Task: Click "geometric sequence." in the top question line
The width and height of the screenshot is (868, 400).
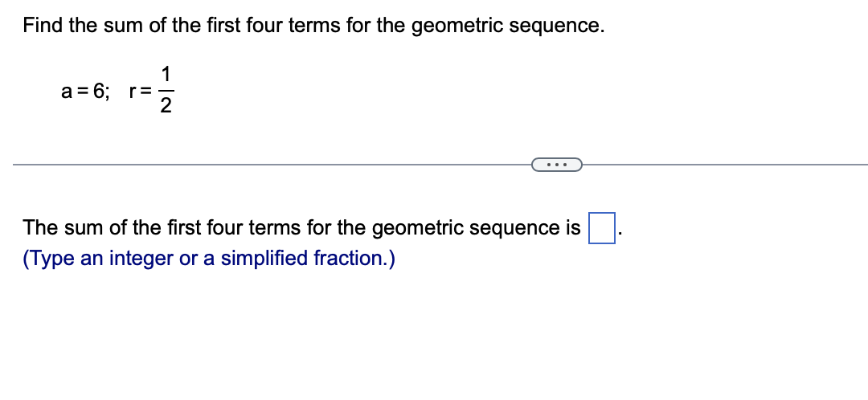Action: click(508, 25)
